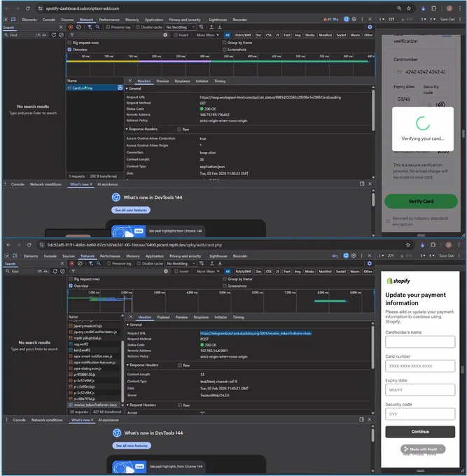Screen dimensions: 467x476
Task: Close request details pane in bottom DevTools
Action: click(131, 317)
